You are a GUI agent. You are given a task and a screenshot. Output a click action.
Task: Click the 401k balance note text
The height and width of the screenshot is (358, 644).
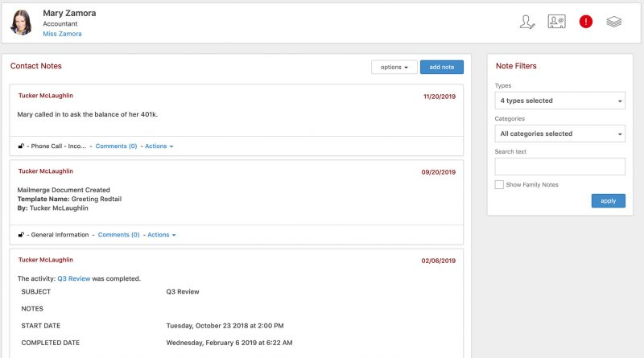coord(88,114)
